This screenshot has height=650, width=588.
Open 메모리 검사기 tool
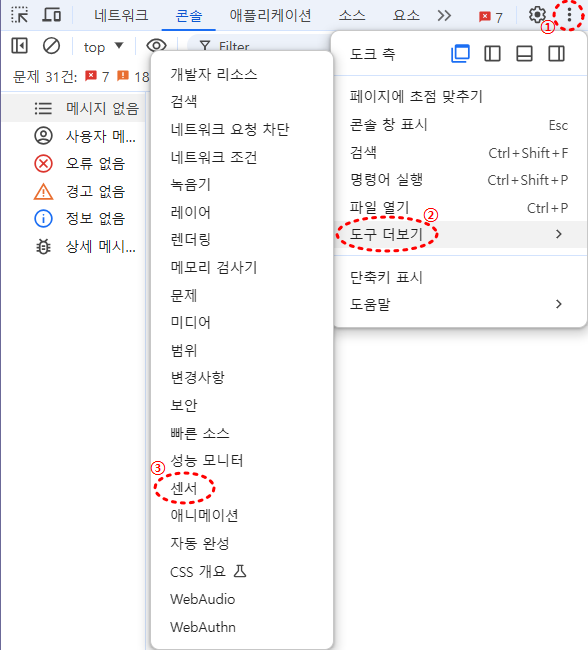(242, 267)
